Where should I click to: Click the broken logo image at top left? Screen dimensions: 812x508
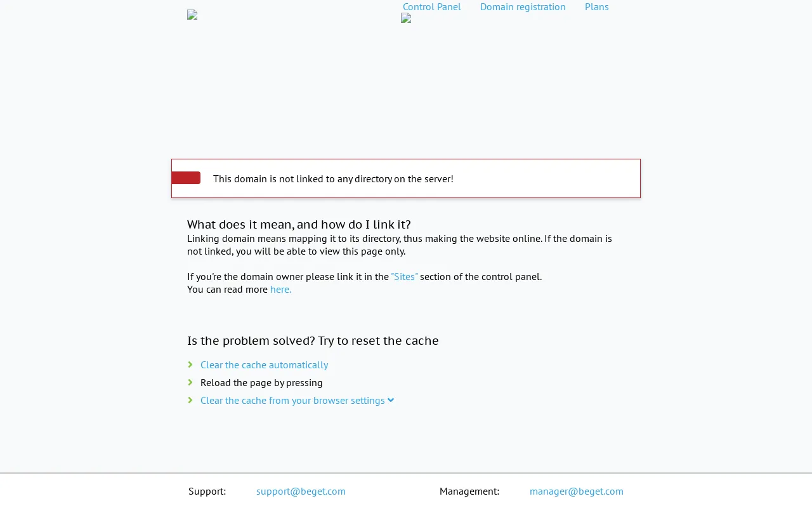click(x=192, y=15)
